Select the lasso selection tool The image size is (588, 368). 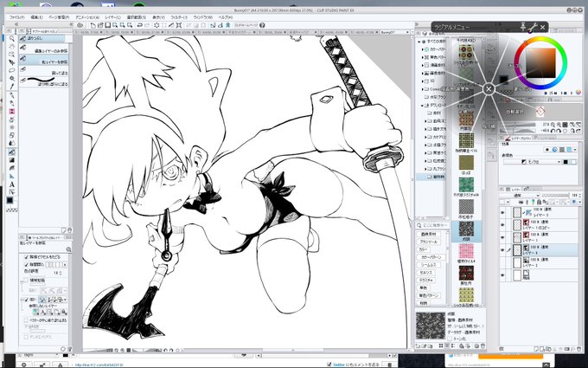[x=11, y=71]
